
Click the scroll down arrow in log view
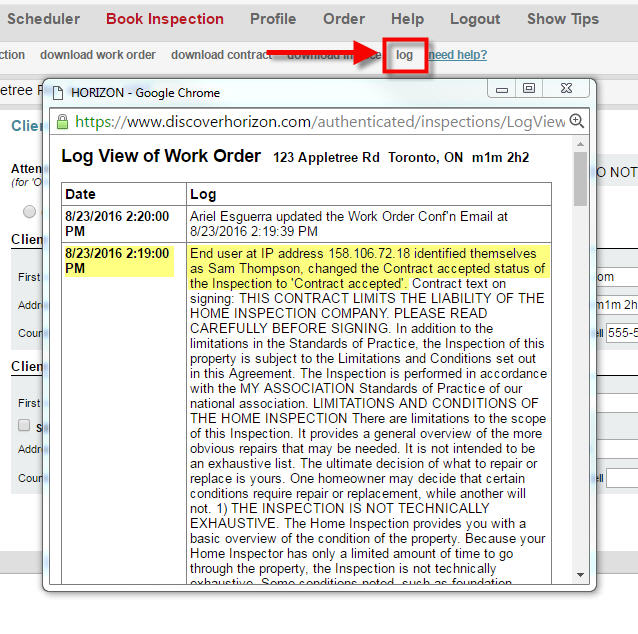tap(580, 576)
